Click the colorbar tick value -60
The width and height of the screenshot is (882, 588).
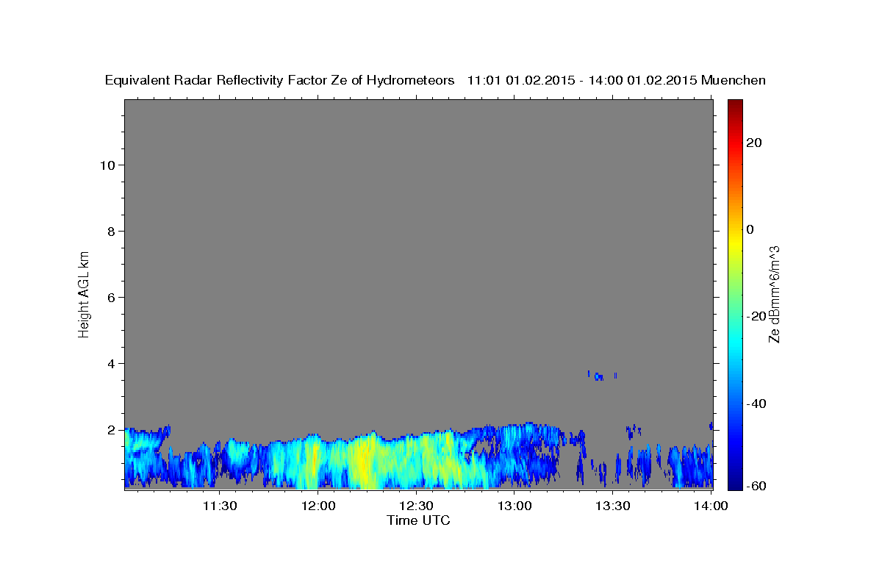(x=757, y=485)
